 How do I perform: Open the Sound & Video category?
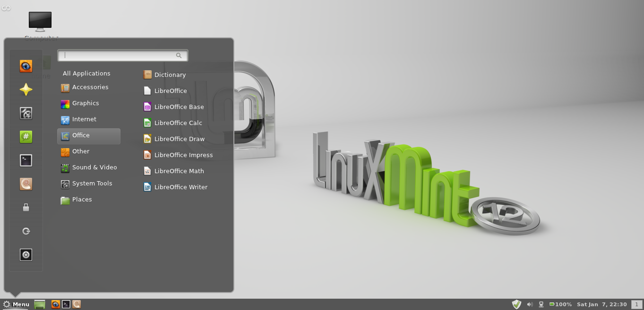point(89,168)
